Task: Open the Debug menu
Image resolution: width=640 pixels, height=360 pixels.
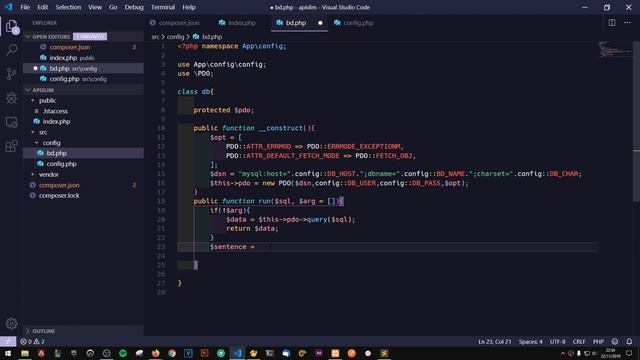Action: 134,7
